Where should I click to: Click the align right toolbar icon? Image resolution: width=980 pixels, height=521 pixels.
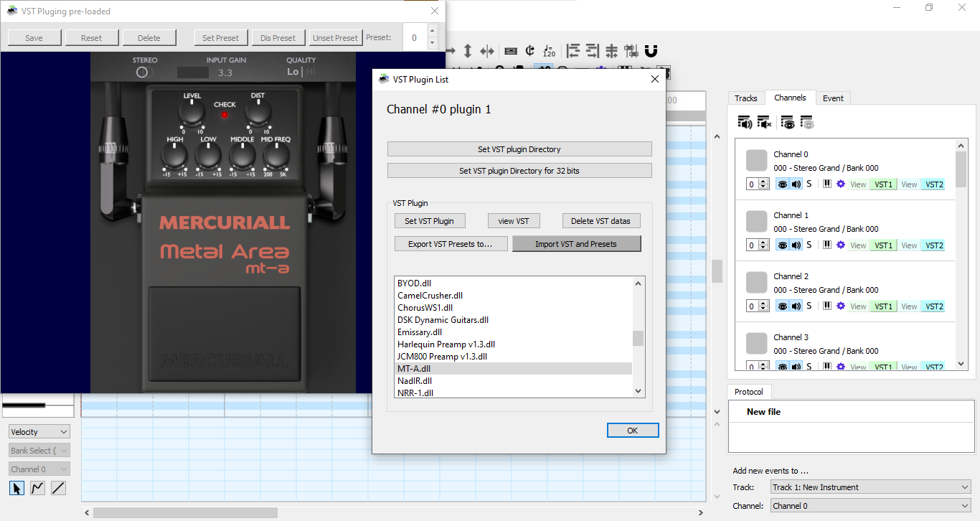[x=592, y=51]
